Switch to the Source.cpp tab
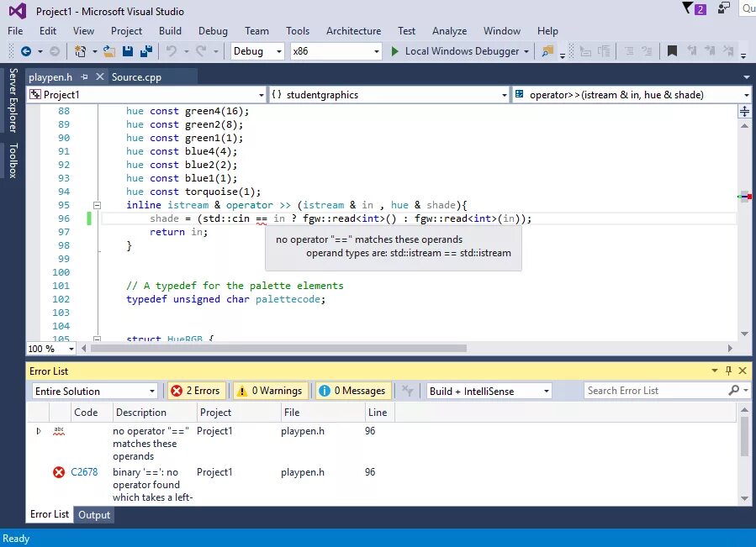Viewport: 756px width, 547px height. pos(136,77)
